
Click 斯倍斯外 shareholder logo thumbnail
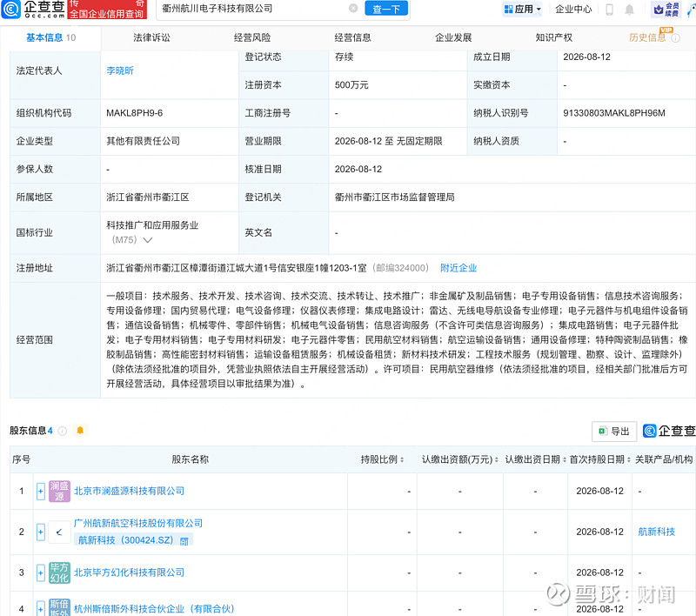[59, 607]
